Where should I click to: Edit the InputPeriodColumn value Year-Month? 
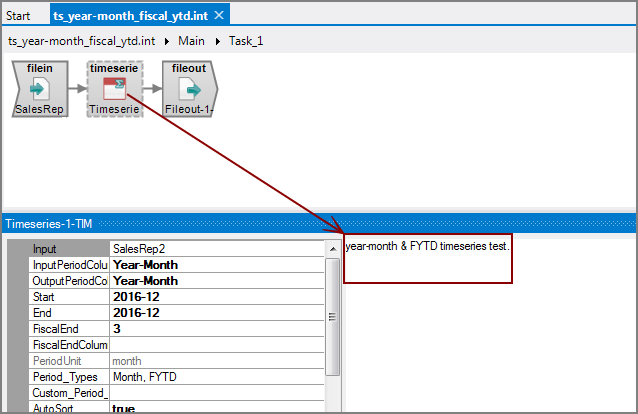pos(217,265)
